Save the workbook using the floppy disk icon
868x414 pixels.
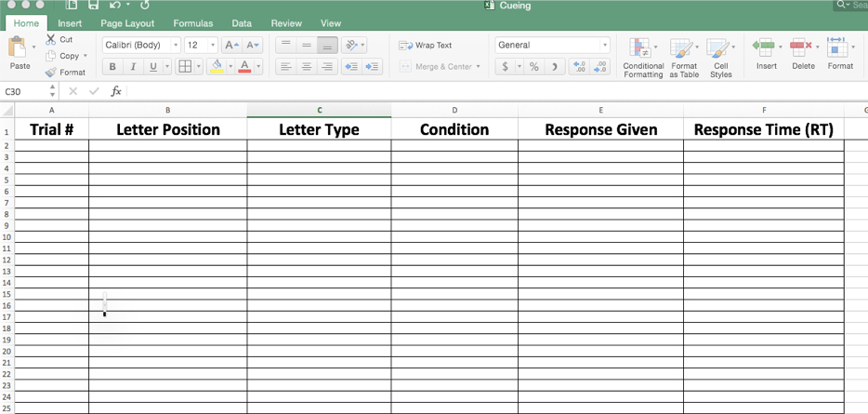[93, 5]
